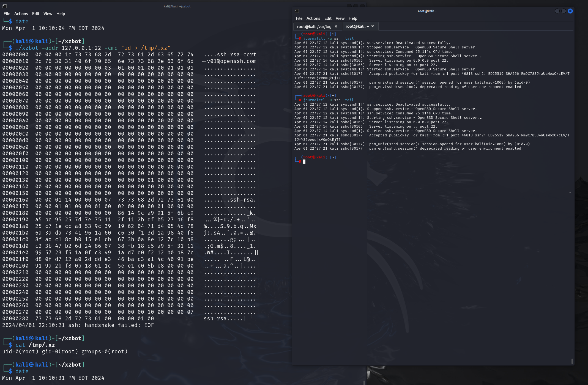Image resolution: width=588 pixels, height=385 pixels.
Task: Click root@kali: ~ window title text
Action: click(427, 11)
